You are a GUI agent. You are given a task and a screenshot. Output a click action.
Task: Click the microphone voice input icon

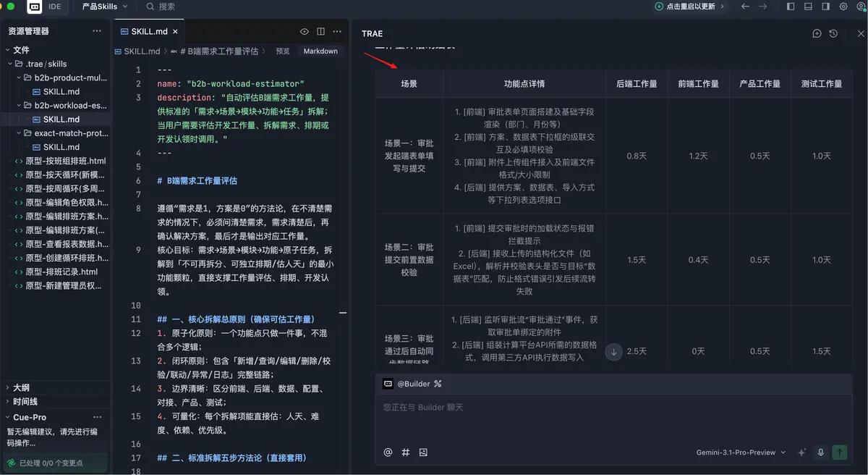(x=820, y=452)
